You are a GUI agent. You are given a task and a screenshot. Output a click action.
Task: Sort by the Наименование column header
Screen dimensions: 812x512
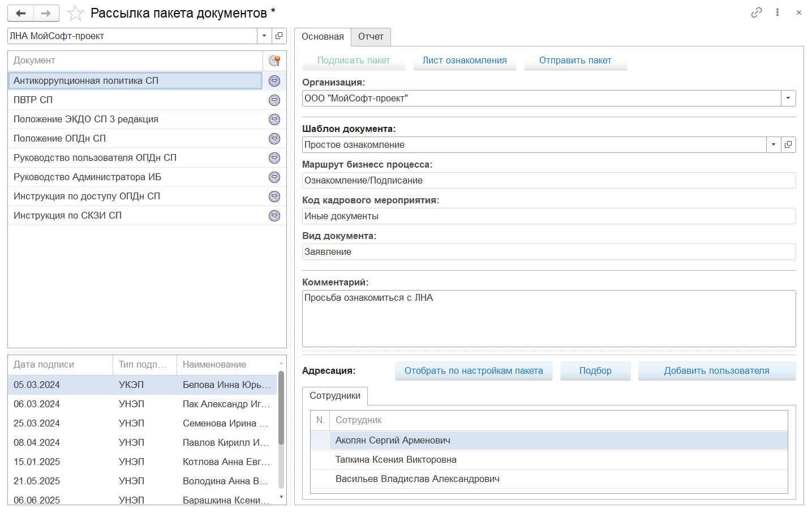coord(226,365)
